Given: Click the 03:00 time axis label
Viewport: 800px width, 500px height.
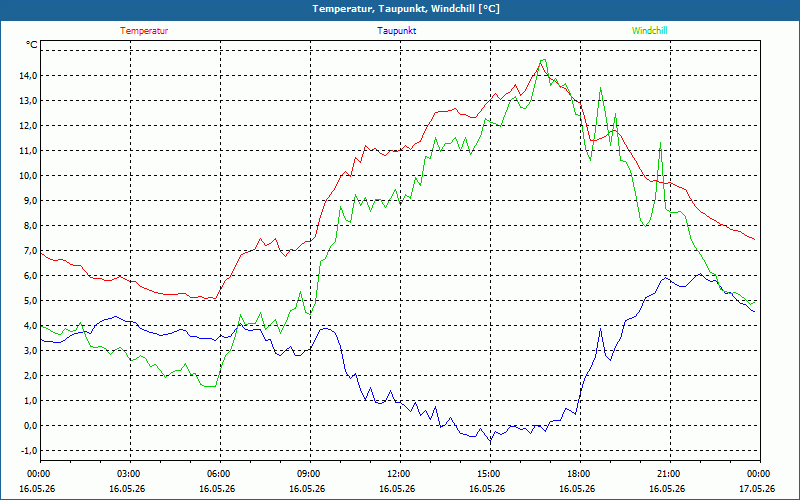Looking at the screenshot, I should (x=130, y=474).
